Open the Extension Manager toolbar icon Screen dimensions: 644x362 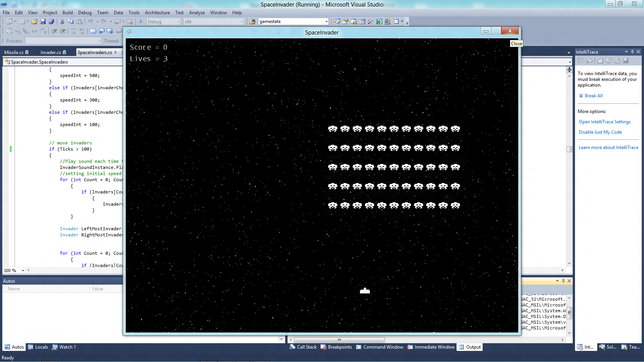pos(387,21)
